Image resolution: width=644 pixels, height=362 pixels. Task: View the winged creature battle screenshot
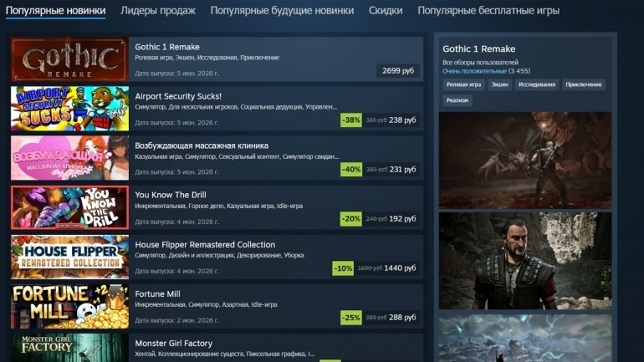525,160
